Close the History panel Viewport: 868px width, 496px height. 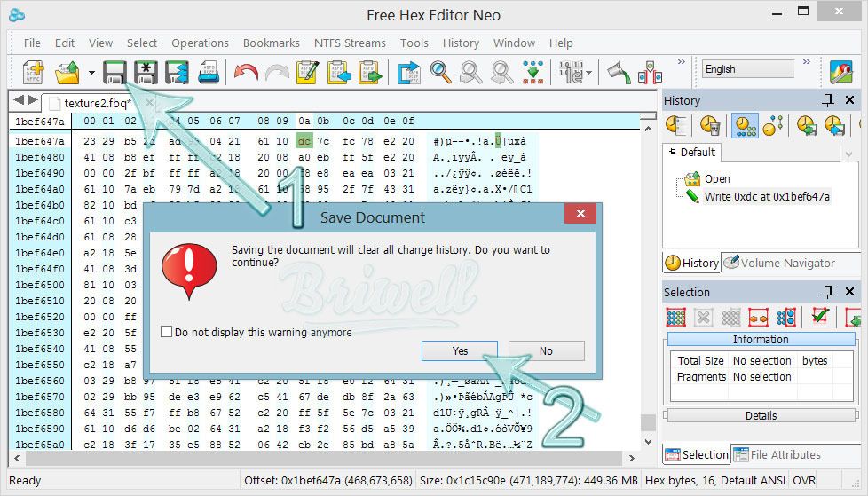point(849,100)
